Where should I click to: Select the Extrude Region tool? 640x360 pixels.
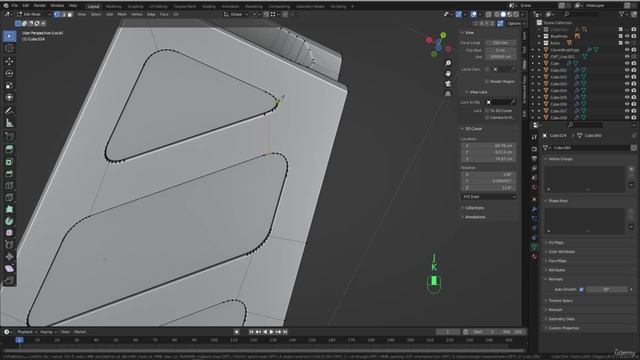click(9, 149)
